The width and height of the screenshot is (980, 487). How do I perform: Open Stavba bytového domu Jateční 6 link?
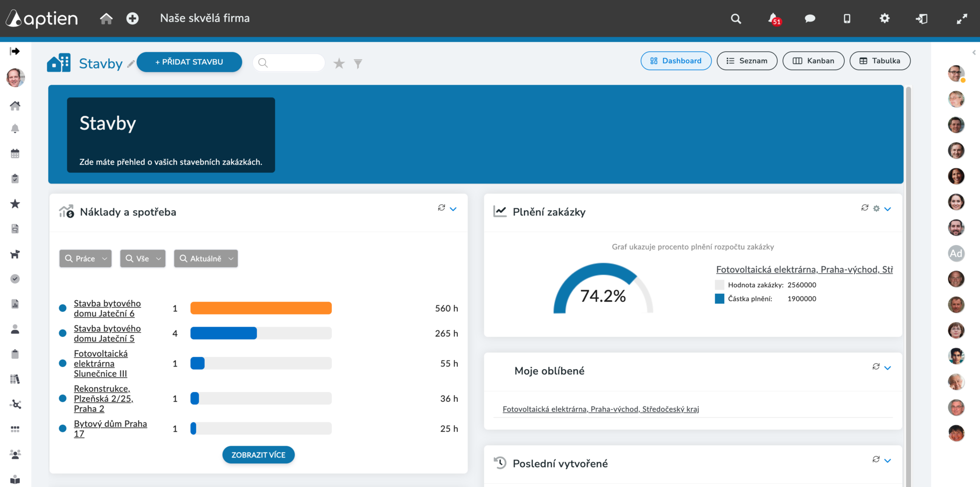click(107, 308)
